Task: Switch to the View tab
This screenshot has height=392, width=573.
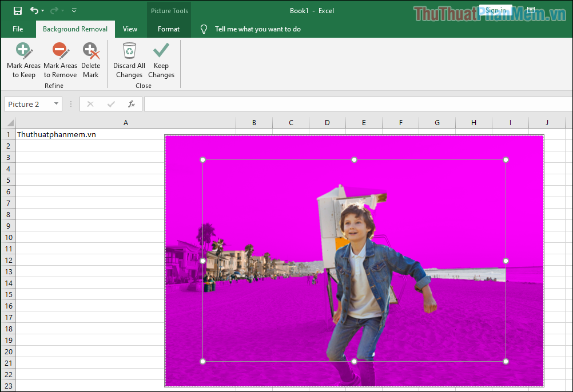Action: pyautogui.click(x=130, y=29)
